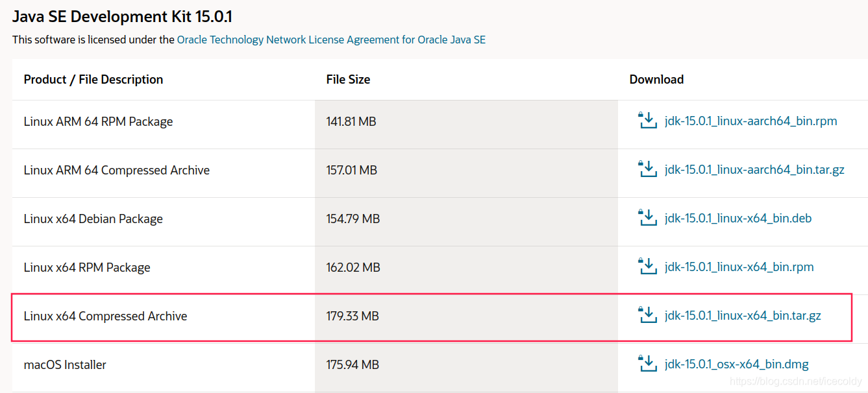Screen dimensions: 868x393
Task: Download jdk-15.0.1_osx-x64_bin.dmg file link
Action: 737,364
